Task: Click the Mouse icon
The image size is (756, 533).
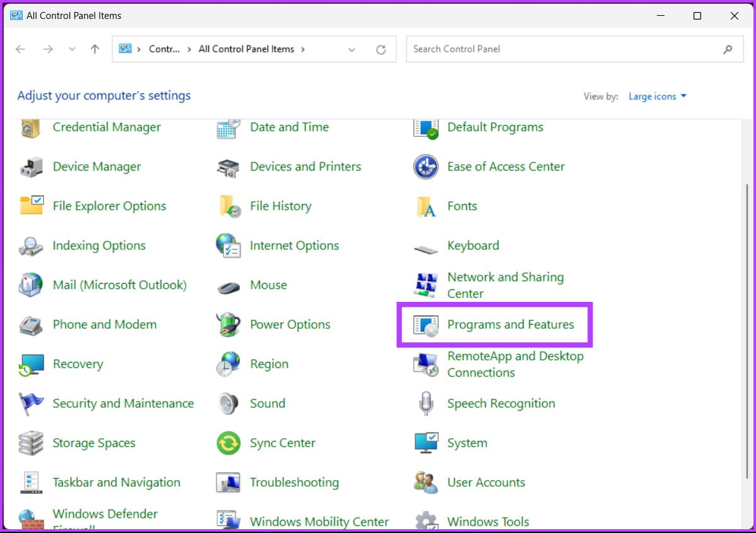Action: pos(228,287)
